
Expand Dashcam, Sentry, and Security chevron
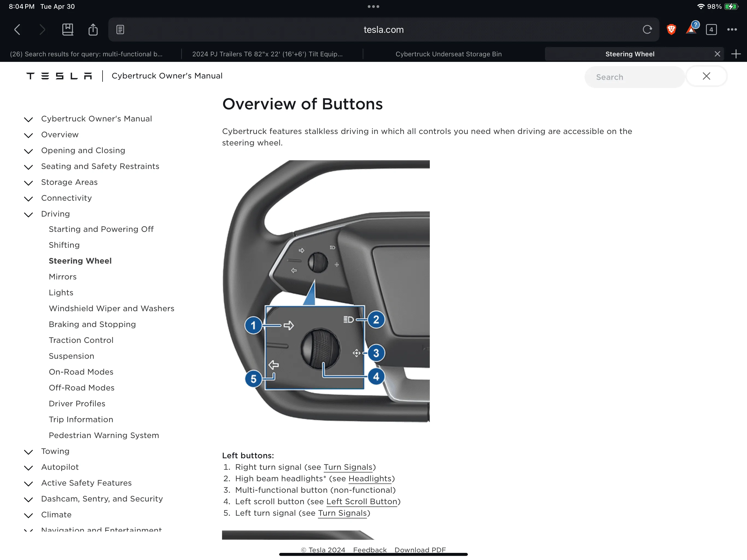(28, 500)
